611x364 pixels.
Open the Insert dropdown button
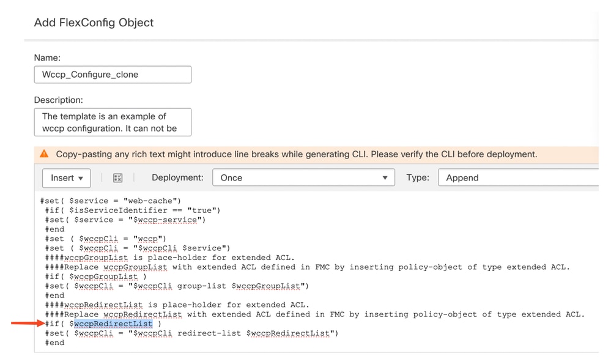click(66, 178)
